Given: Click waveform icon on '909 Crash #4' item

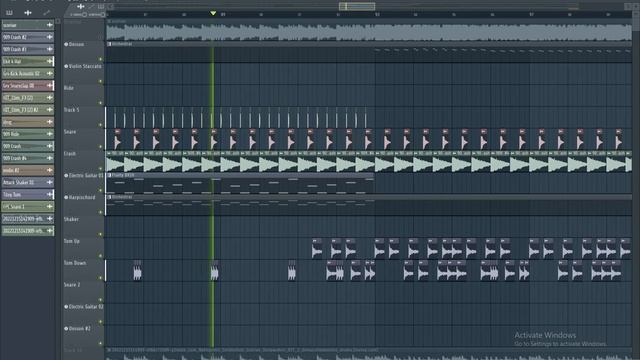Looking at the screenshot, I should click(50, 158).
